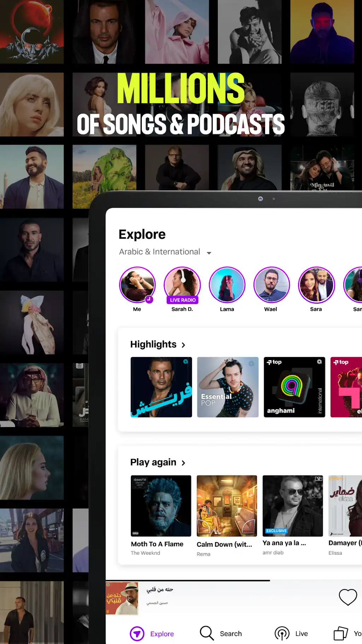Switch to Explore tab label
The height and width of the screenshot is (644, 362).
[162, 634]
